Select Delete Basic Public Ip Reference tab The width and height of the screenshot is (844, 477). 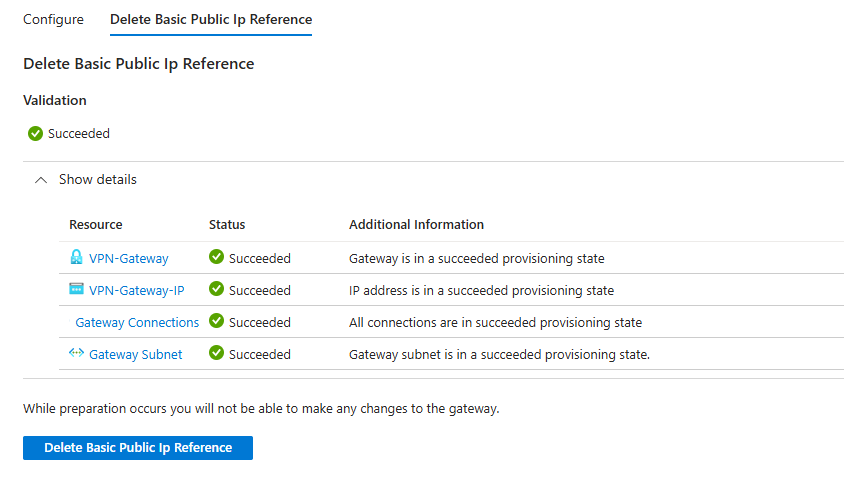coord(210,19)
